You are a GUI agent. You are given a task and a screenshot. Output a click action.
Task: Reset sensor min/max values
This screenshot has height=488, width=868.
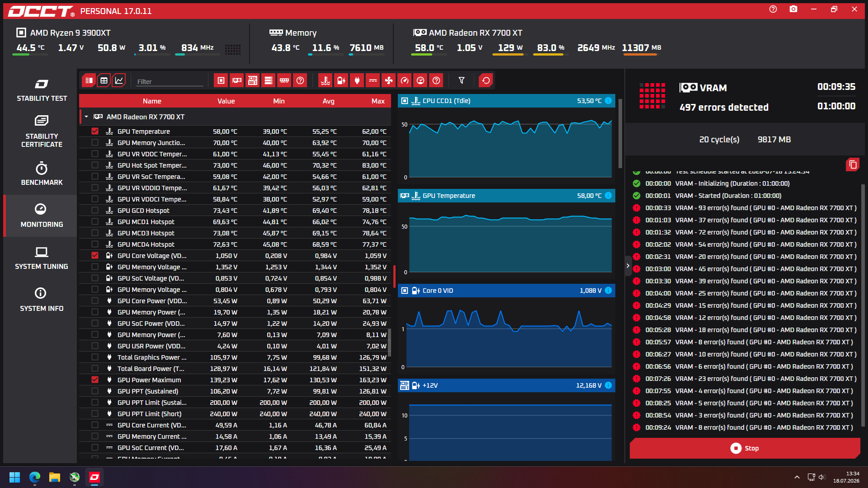tap(486, 80)
